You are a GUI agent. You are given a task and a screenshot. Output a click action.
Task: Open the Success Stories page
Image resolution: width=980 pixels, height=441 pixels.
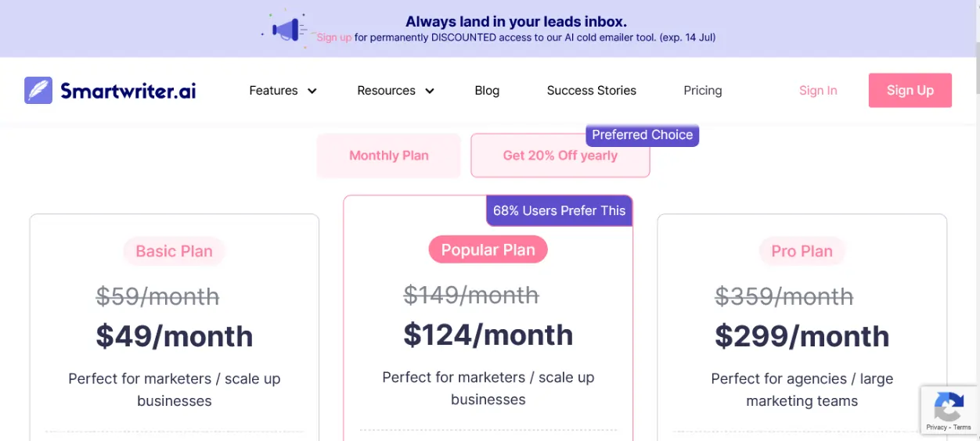click(591, 91)
